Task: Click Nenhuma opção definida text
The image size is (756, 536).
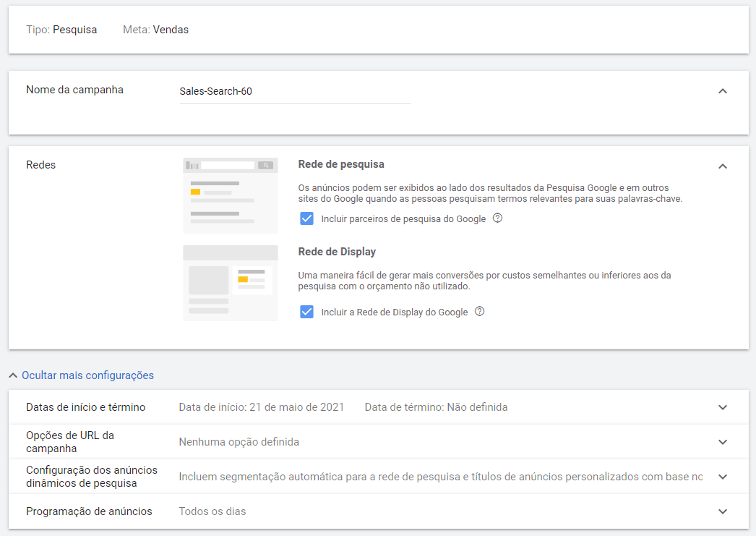Action: pos(239,442)
